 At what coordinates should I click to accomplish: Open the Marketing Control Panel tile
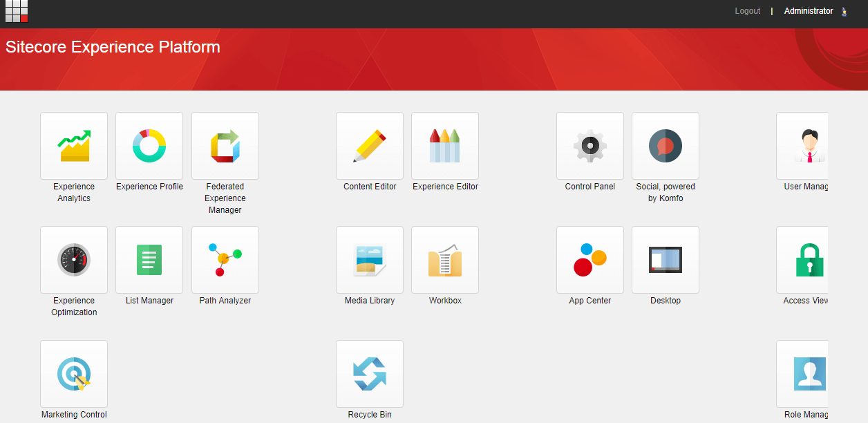74,374
